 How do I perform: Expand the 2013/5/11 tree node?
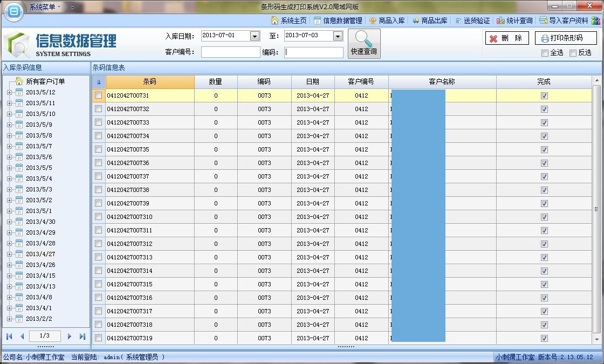(x=9, y=103)
